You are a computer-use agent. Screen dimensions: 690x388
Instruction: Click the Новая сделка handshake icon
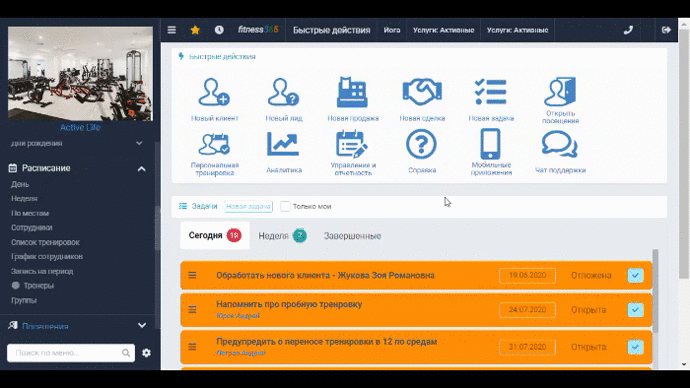pos(422,92)
